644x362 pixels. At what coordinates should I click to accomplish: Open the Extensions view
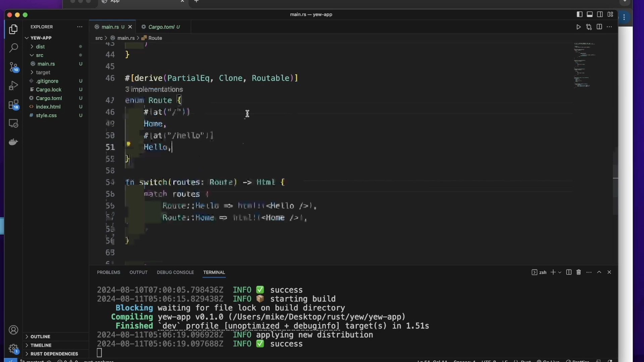pyautogui.click(x=13, y=105)
